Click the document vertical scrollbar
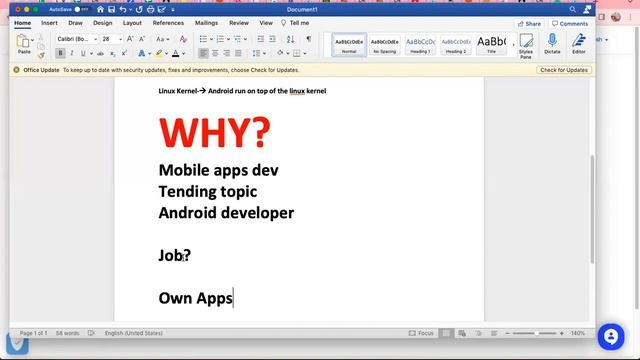 [592, 209]
